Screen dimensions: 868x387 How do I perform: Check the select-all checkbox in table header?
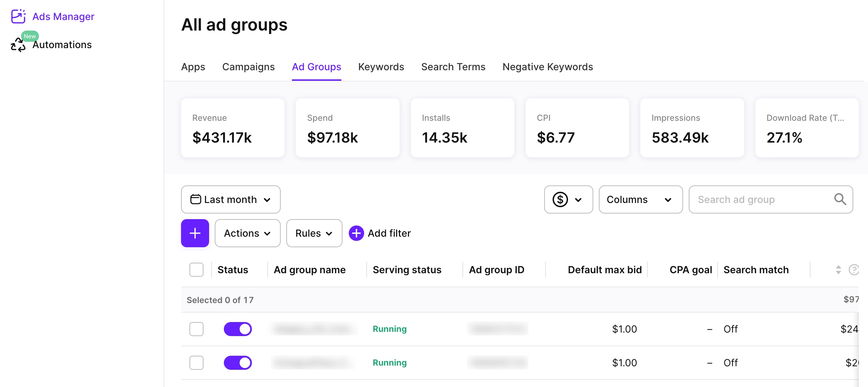196,269
